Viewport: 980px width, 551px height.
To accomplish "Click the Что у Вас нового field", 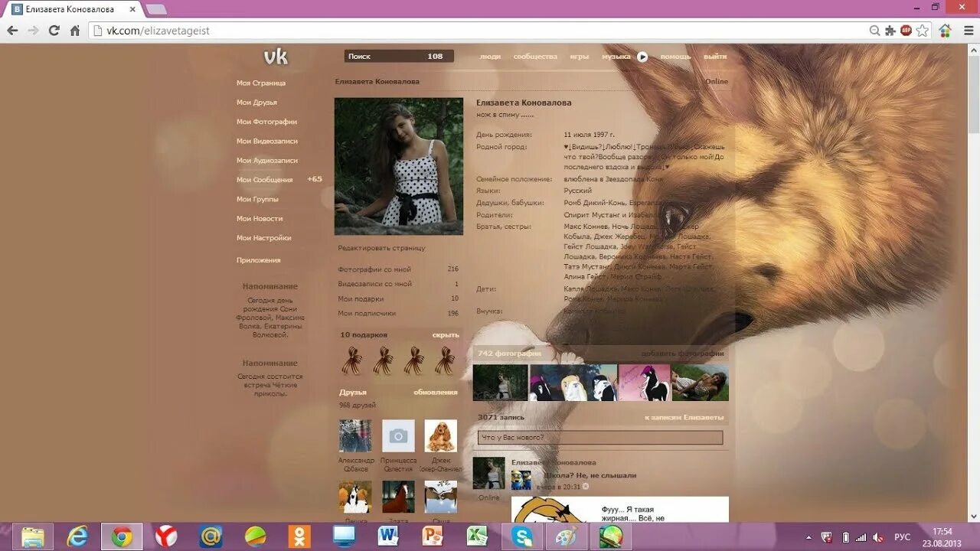I will pos(600,438).
